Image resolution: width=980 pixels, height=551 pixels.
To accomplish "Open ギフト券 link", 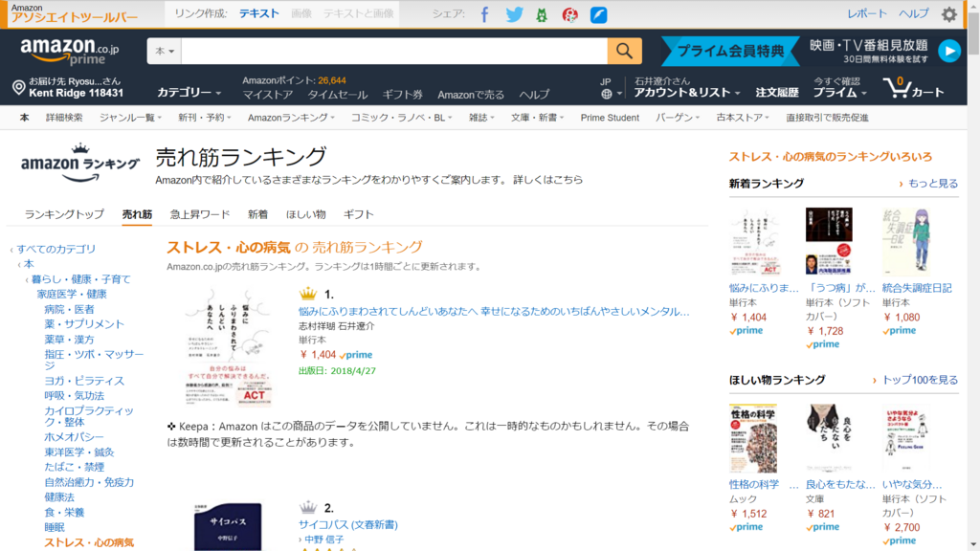I will (403, 95).
